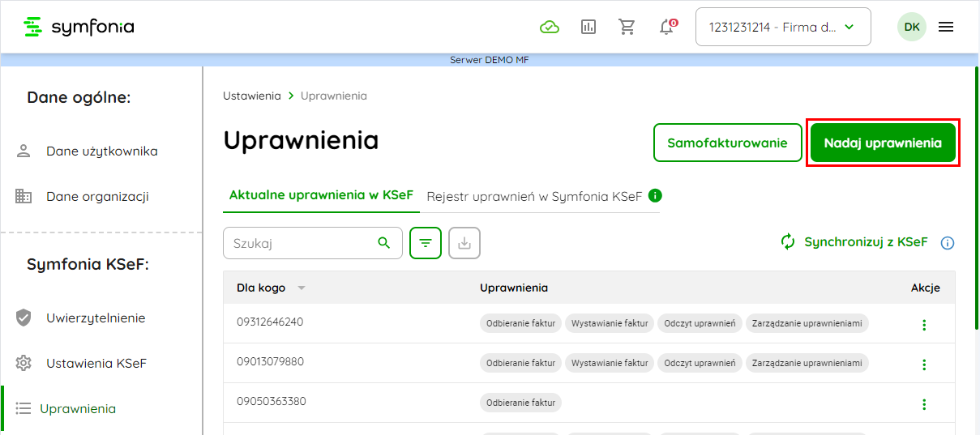Select the row 09050363380

(x=589, y=403)
